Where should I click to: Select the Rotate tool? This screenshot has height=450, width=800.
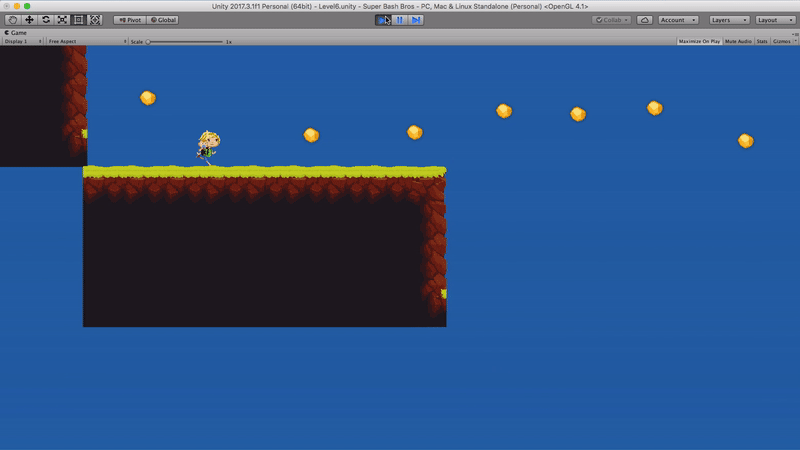pos(46,20)
